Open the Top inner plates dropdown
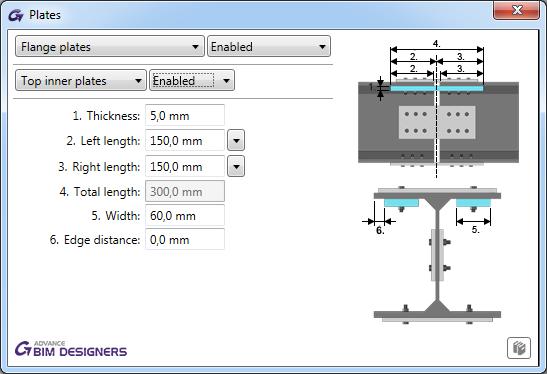This screenshot has height=374, width=547. coord(81,81)
